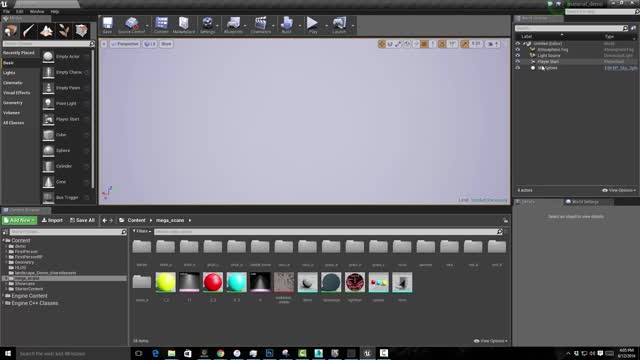
Task: Click the Import button in Content Browser
Action: tap(52, 220)
